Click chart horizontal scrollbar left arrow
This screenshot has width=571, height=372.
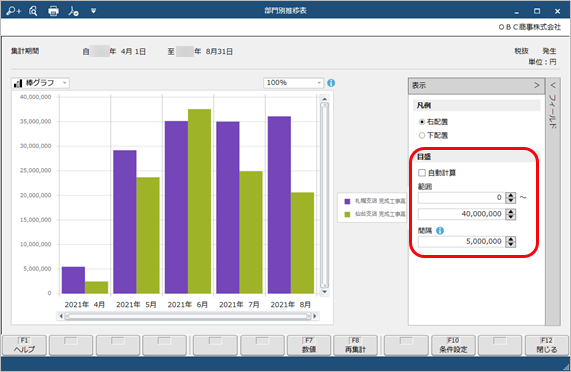point(61,316)
